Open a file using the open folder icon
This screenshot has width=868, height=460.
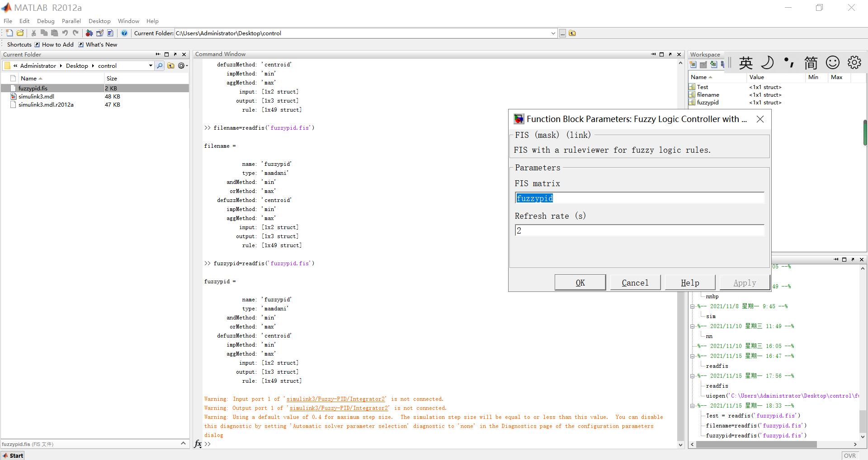point(20,33)
